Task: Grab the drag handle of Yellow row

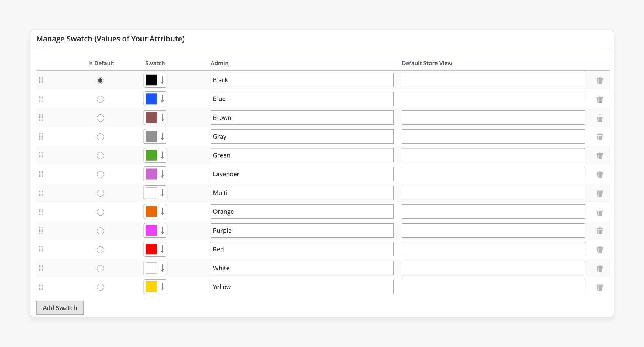Action: coord(41,287)
